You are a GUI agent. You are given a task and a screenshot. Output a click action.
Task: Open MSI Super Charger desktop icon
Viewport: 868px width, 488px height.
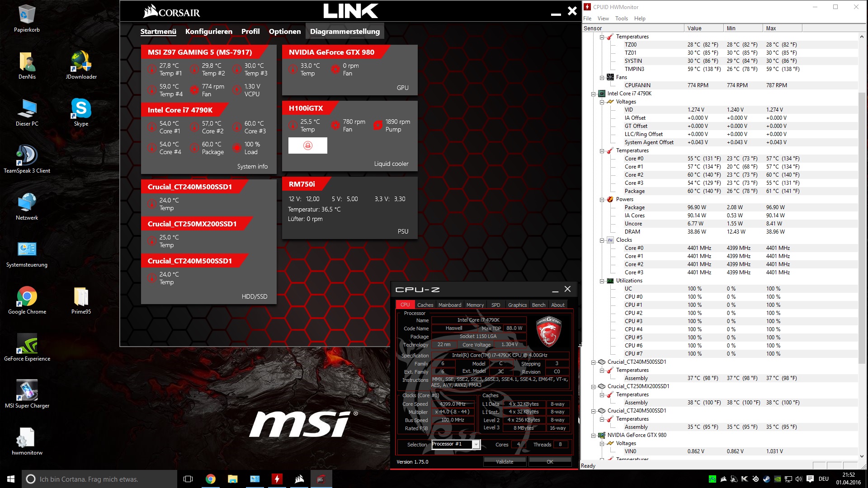point(27,394)
